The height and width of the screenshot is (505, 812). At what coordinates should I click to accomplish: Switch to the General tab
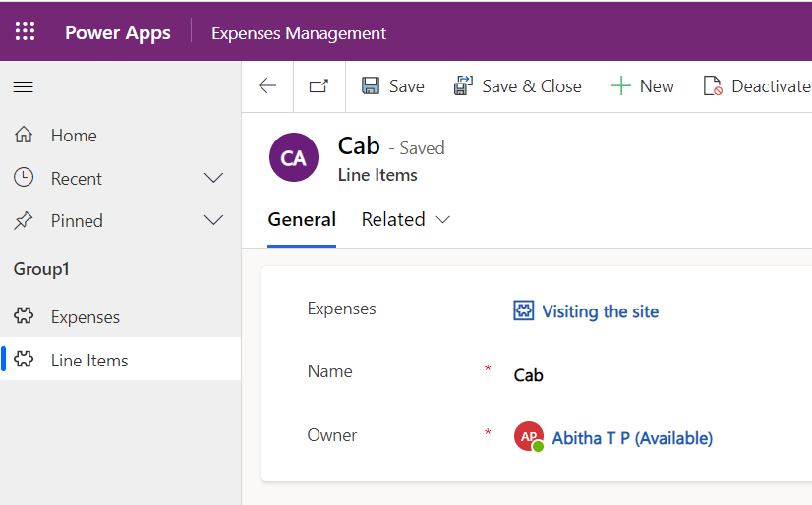click(302, 220)
